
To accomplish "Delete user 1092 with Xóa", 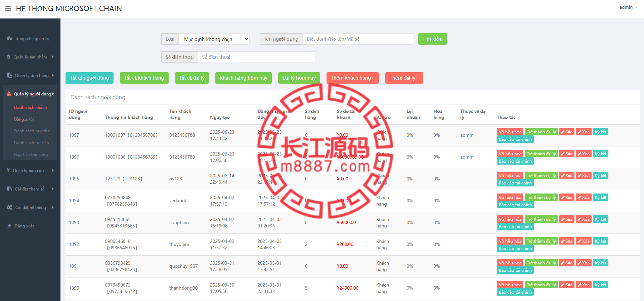I will [x=584, y=241].
